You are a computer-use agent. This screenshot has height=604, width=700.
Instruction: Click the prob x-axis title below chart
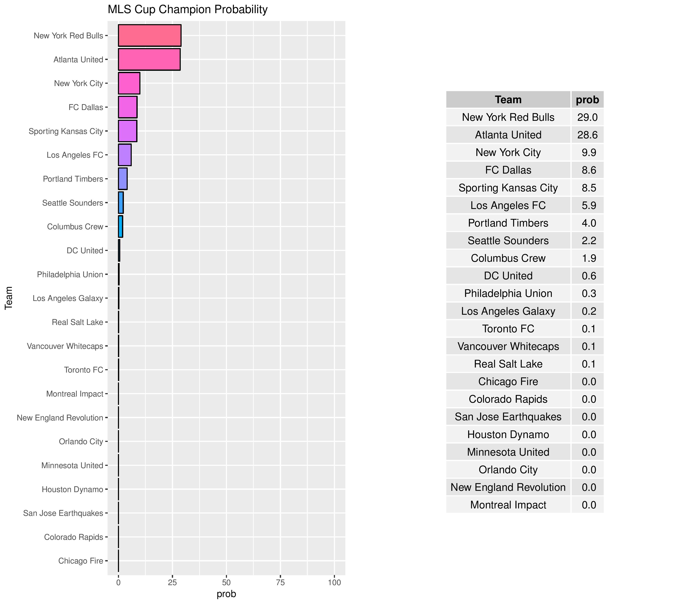pos(226,594)
